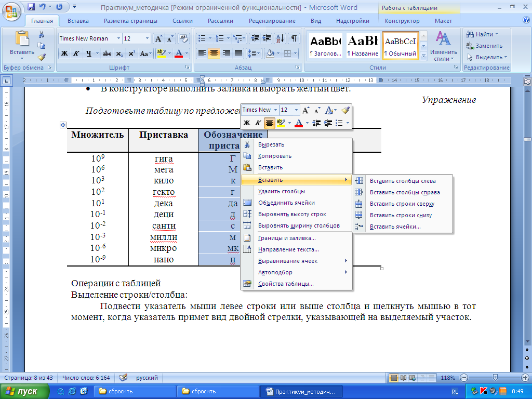Viewport: 532px width, 399px height.
Task: Increase paragraph indent in ribbon
Action: tap(267, 38)
